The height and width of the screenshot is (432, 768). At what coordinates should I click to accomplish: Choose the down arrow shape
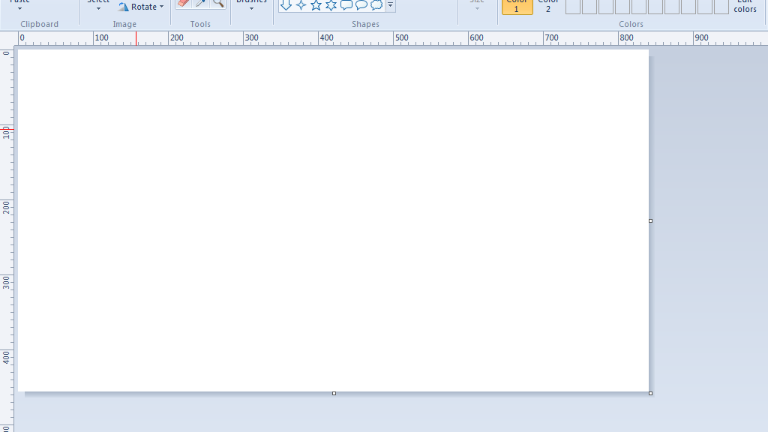point(286,5)
